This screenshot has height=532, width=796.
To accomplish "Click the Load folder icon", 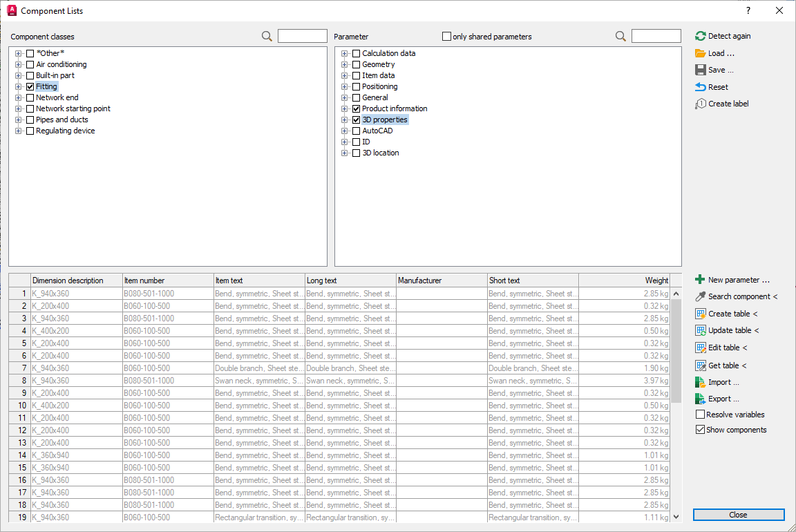I will (x=701, y=53).
